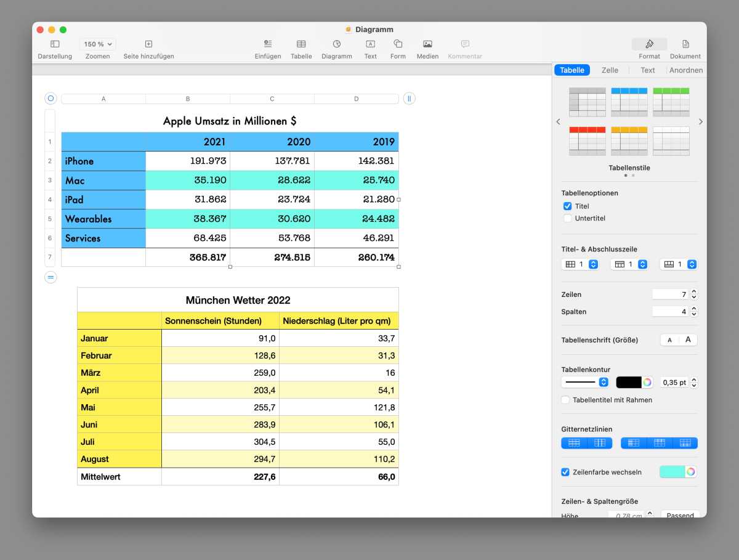Click the Text box icon in the toolbar
The image size is (739, 560).
click(x=370, y=44)
